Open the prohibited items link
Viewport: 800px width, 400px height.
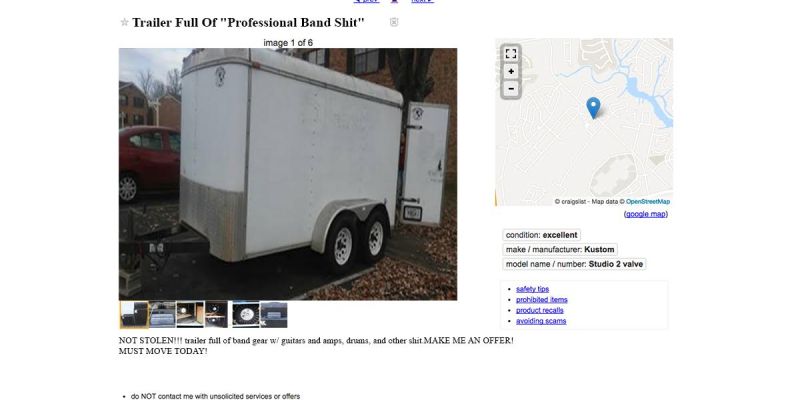[541, 299]
